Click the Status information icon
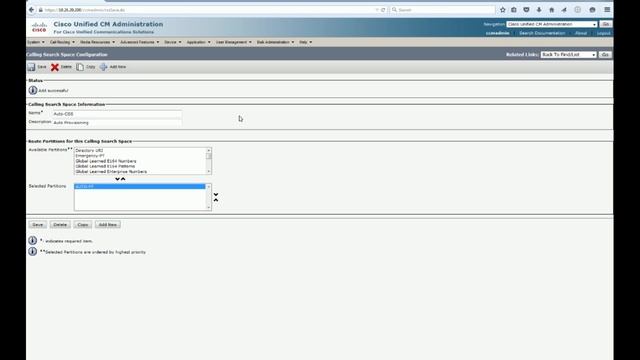 point(33,90)
